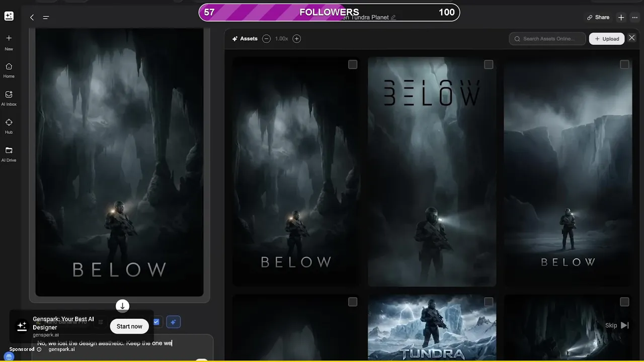644x362 pixels.
Task: Go to Home in the sidebar
Action: pyautogui.click(x=9, y=70)
